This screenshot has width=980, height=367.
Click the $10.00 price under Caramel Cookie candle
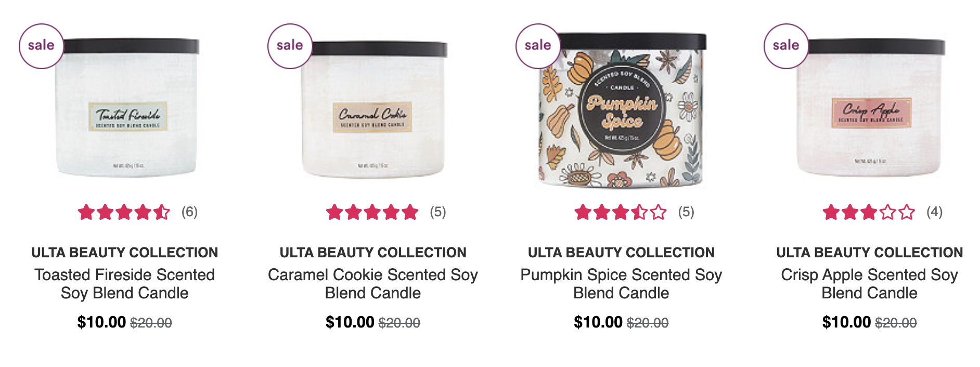[350, 322]
